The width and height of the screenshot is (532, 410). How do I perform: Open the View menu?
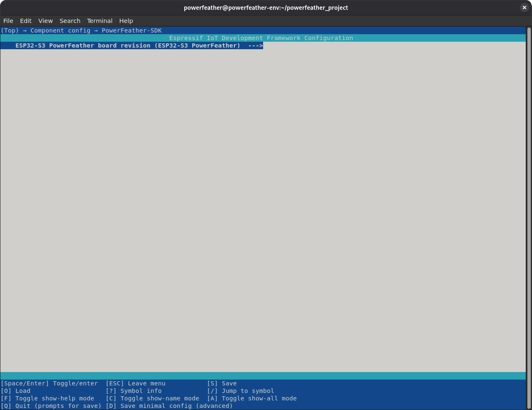pos(45,21)
